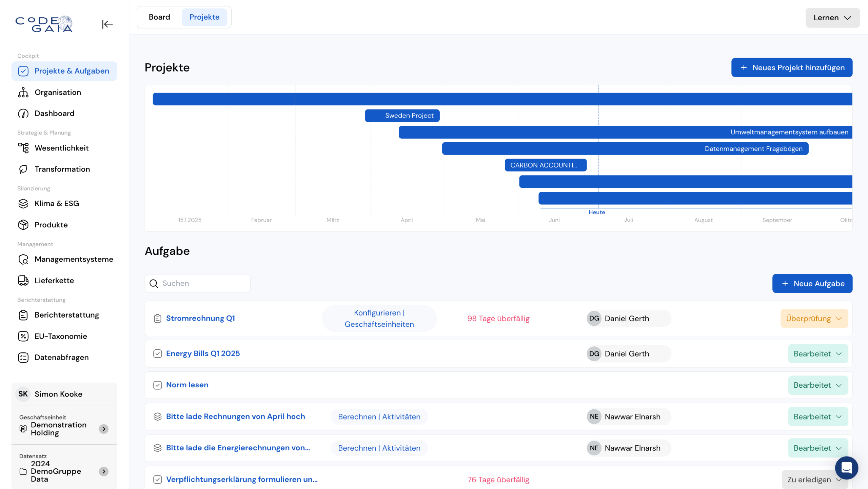Expand the Lernen dropdown menu

click(x=832, y=18)
